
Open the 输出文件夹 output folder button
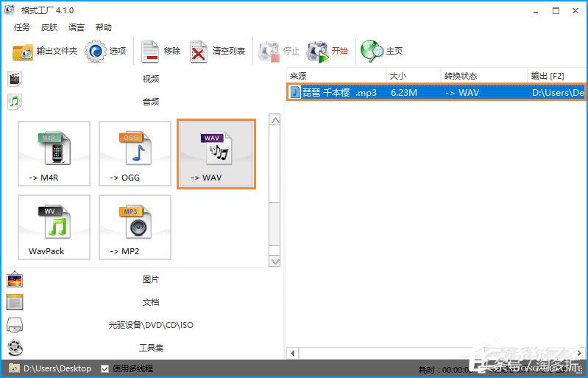pos(45,51)
